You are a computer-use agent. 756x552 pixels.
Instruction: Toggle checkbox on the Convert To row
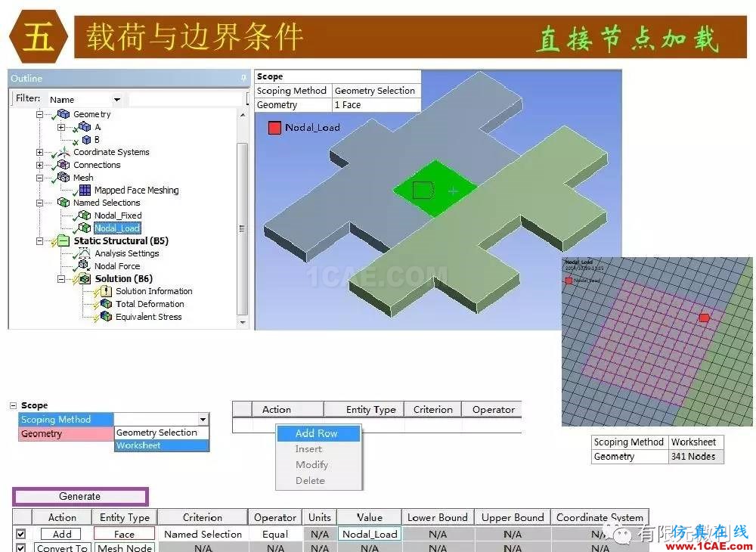[x=20, y=547]
